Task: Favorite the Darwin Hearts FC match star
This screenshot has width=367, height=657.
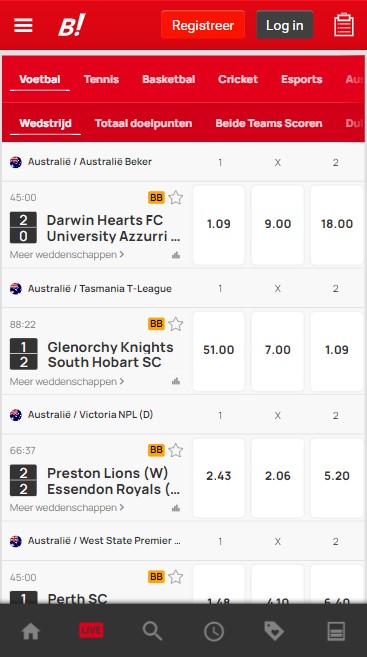Action: 176,197
